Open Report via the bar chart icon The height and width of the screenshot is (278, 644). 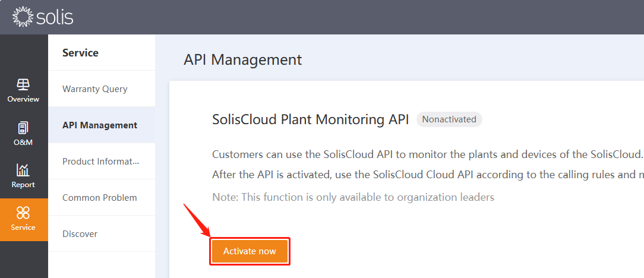coord(23,170)
